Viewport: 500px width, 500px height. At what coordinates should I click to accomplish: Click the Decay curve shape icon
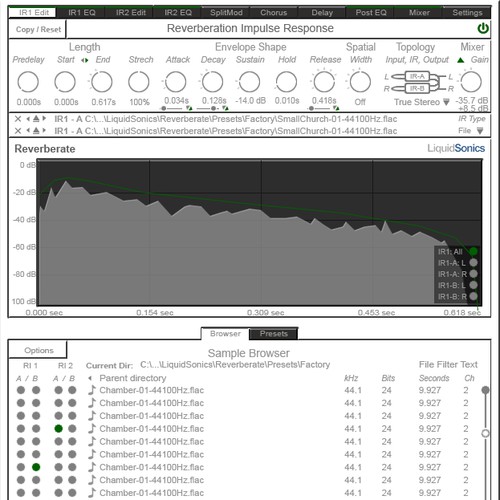(x=226, y=108)
